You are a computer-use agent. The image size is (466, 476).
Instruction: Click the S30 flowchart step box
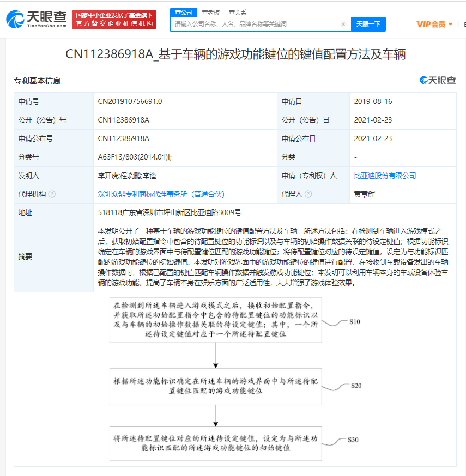(x=215, y=443)
